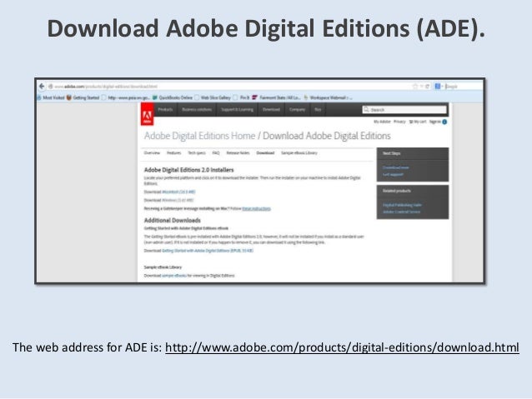
Task: Click the Google search engine icon
Action: (x=438, y=87)
